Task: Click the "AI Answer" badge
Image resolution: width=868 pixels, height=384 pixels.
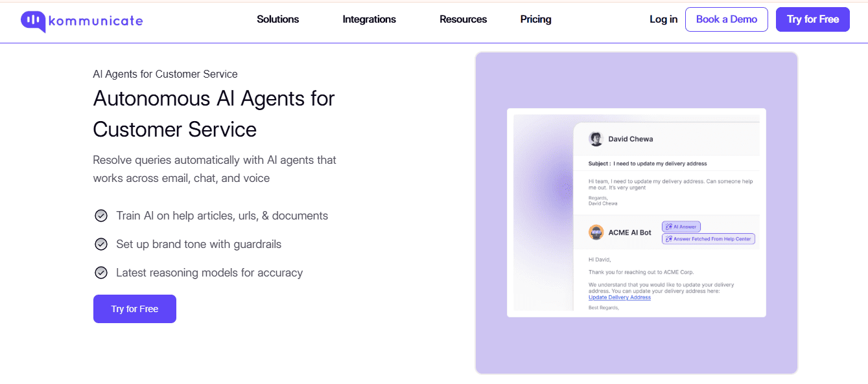Action: (x=681, y=227)
